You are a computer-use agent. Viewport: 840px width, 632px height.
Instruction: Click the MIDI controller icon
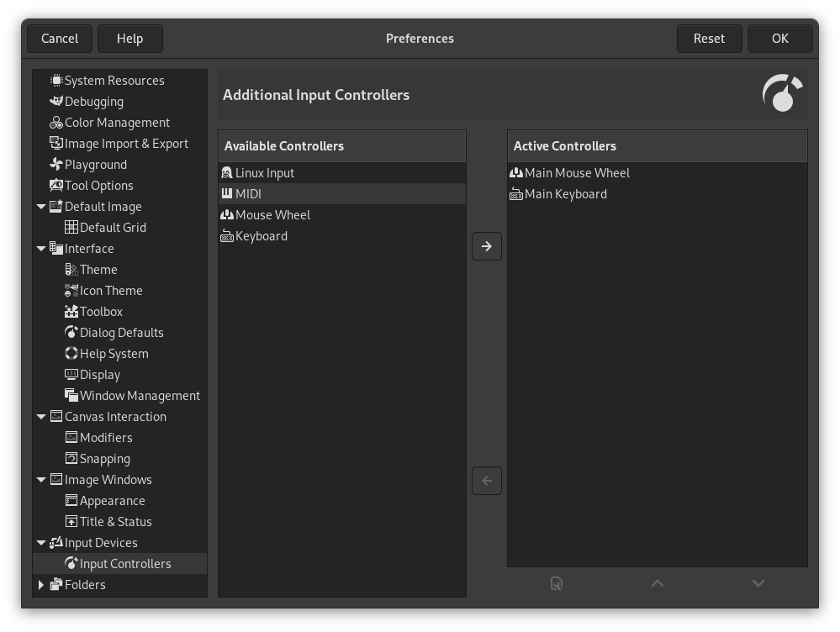click(x=226, y=193)
